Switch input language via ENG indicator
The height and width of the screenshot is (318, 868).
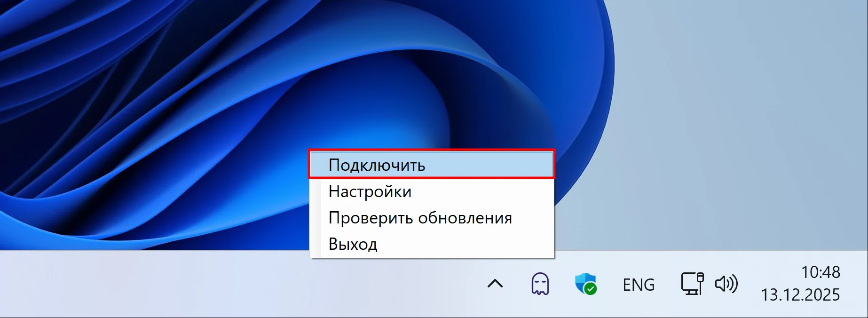click(x=638, y=285)
